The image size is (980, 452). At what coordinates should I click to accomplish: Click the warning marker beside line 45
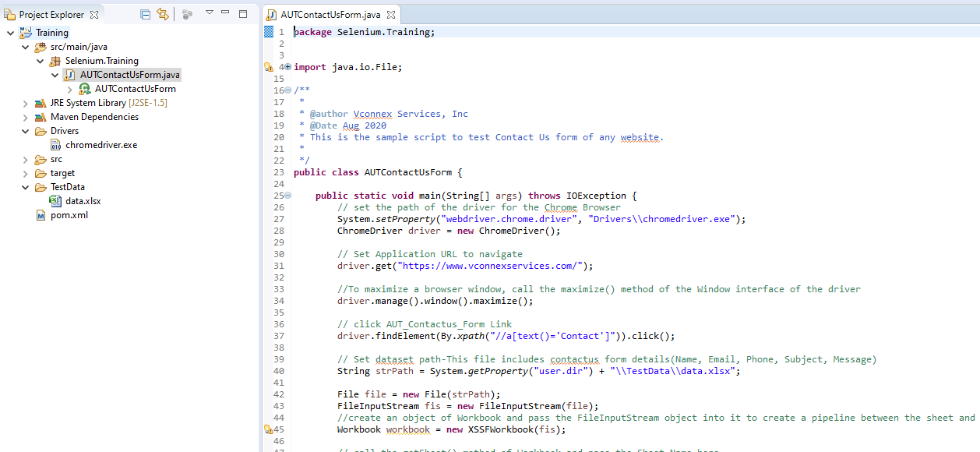coord(269,429)
